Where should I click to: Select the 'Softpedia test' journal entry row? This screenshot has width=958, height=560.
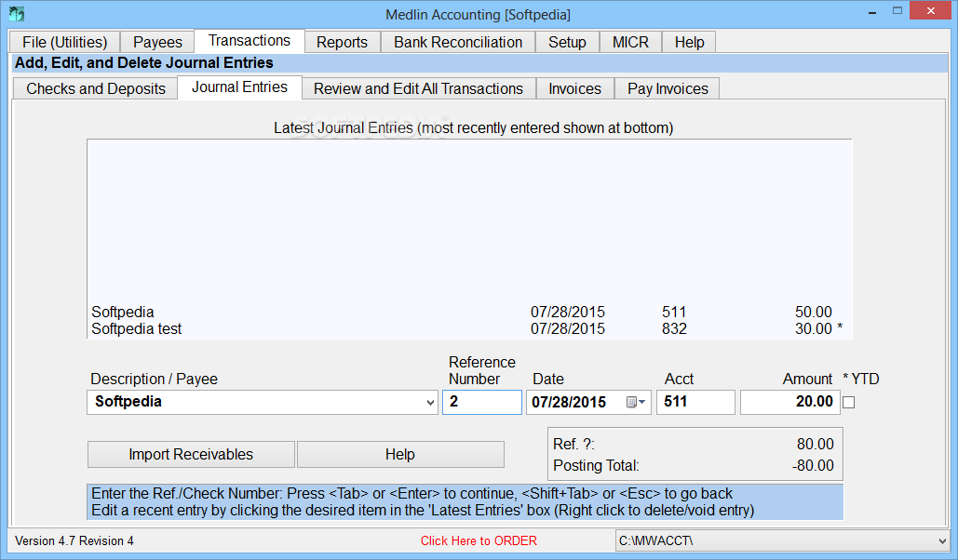click(x=469, y=329)
